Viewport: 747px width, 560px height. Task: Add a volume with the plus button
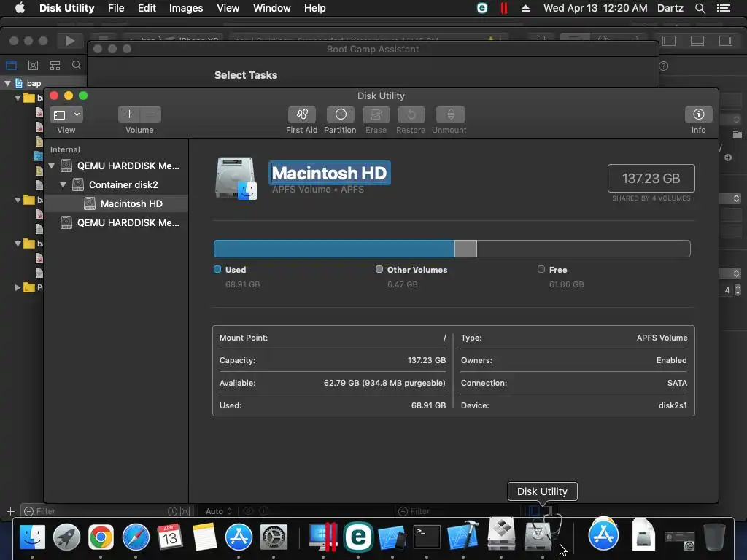[128, 114]
